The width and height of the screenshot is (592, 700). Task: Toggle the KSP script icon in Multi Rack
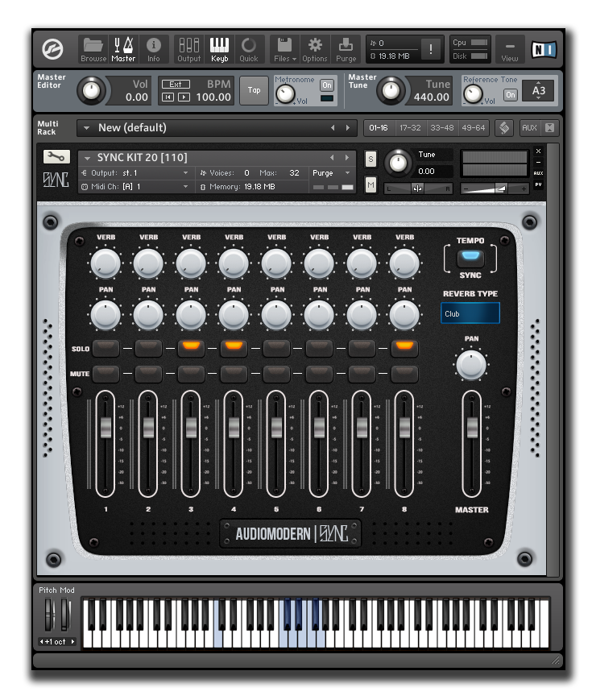pos(504,128)
